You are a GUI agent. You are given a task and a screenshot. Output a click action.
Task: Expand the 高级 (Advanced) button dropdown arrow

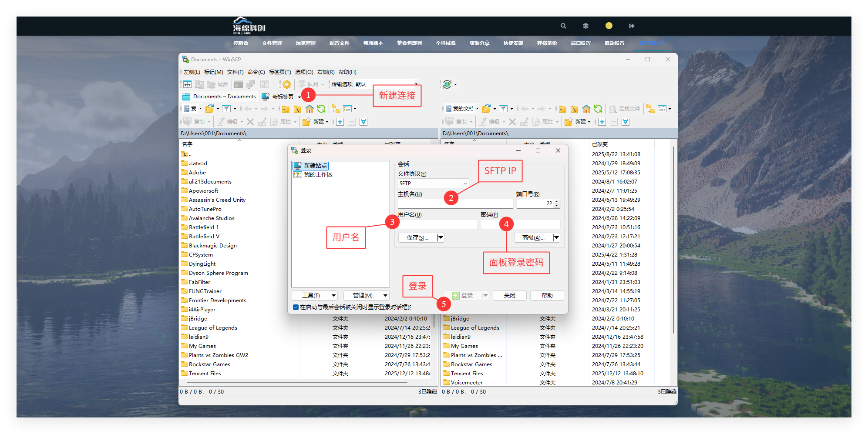556,237
